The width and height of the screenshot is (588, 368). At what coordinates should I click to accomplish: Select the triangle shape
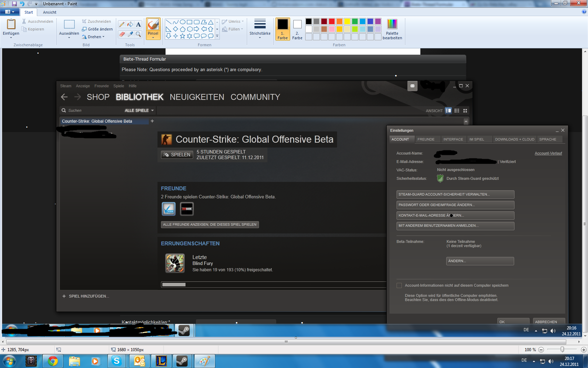tap(210, 22)
